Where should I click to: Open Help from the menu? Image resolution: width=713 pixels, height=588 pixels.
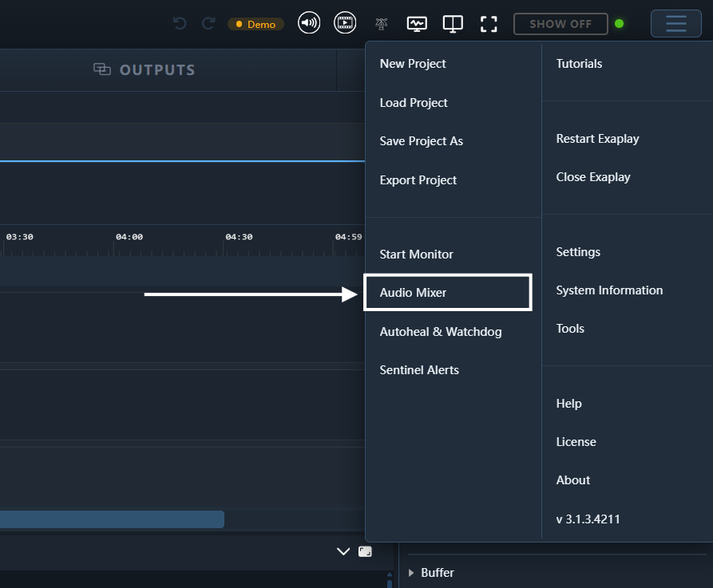[568, 404]
